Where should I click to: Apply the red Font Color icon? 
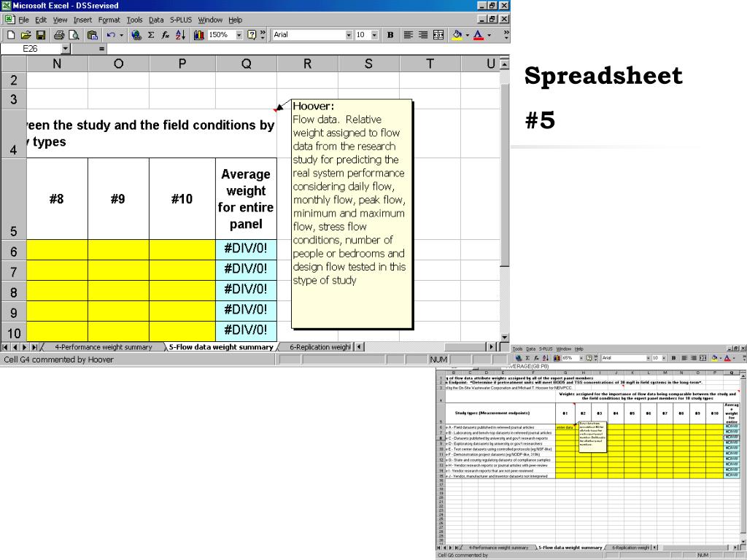point(479,35)
